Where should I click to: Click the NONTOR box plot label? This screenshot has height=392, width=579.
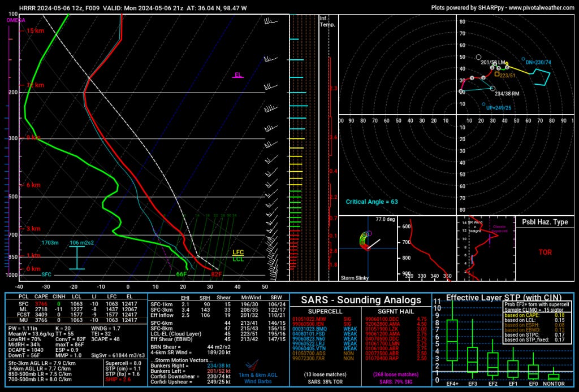click(553, 384)
